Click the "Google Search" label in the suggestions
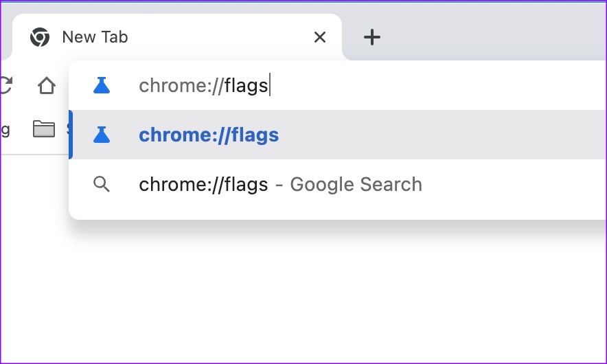607x364 pixels. (x=356, y=184)
